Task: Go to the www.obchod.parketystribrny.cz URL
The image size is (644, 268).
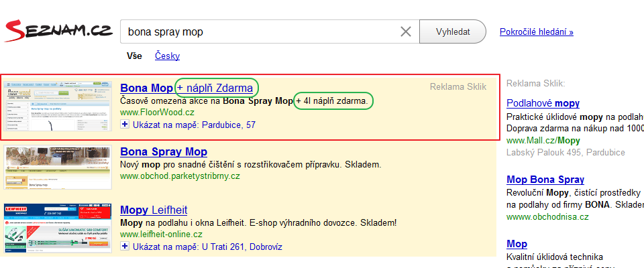Action: [x=179, y=176]
